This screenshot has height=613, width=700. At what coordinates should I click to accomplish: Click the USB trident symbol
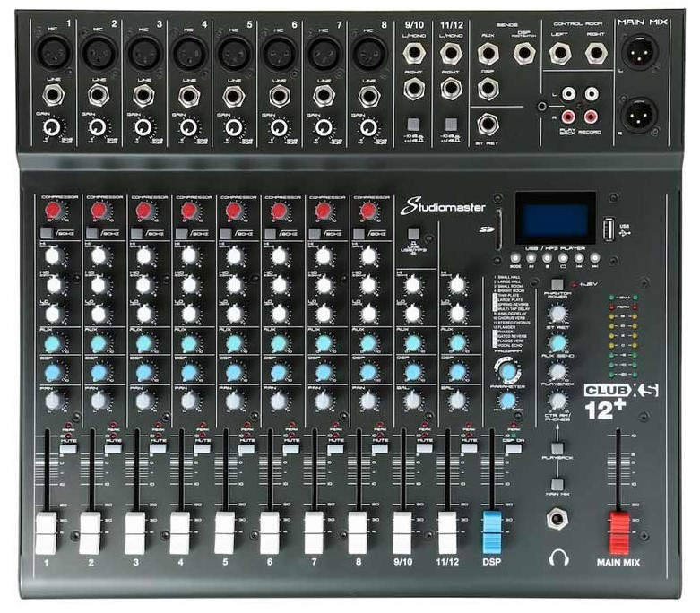pyautogui.click(x=625, y=233)
